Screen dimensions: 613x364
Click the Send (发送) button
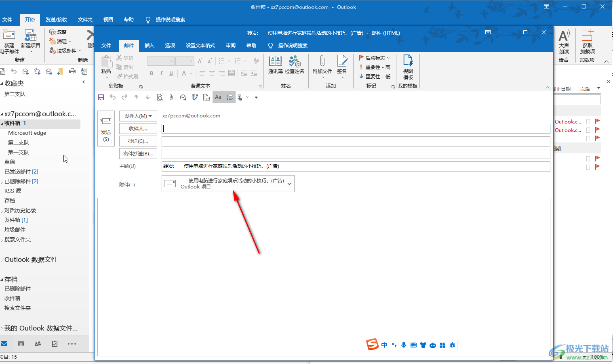[106, 128]
